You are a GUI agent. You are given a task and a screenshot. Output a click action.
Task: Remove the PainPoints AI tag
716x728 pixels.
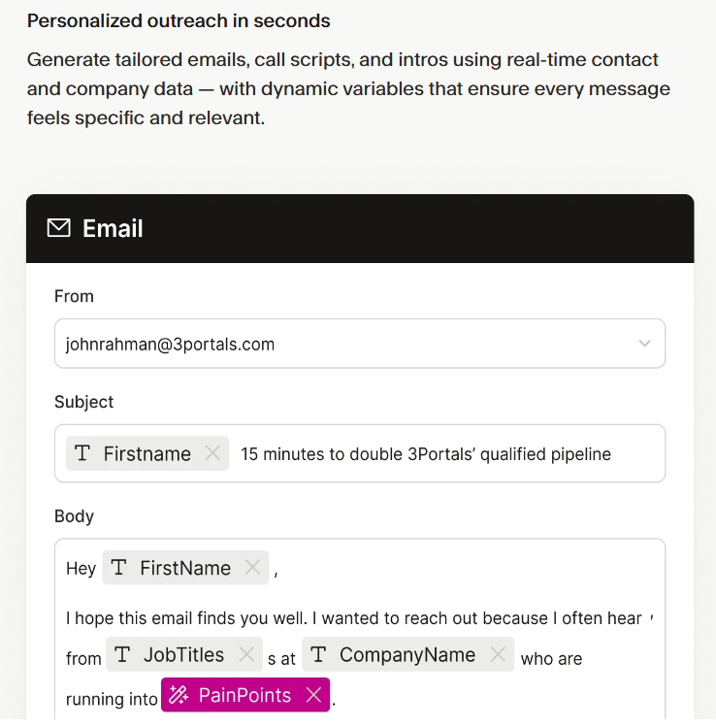[314, 695]
